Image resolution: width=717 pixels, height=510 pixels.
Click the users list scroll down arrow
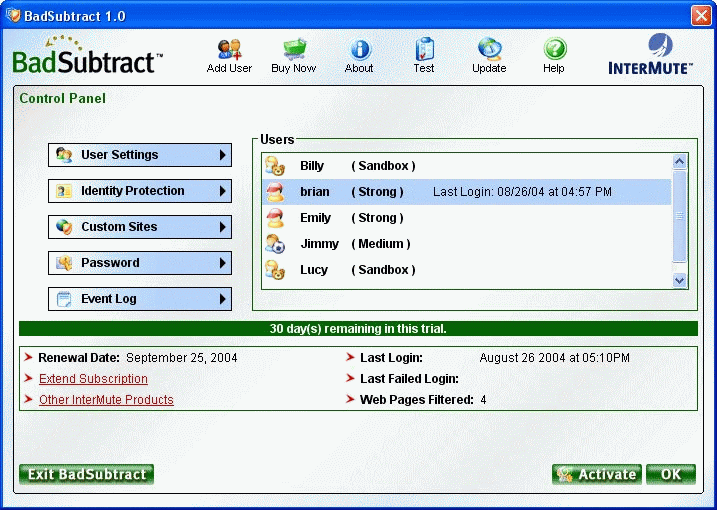click(x=680, y=280)
